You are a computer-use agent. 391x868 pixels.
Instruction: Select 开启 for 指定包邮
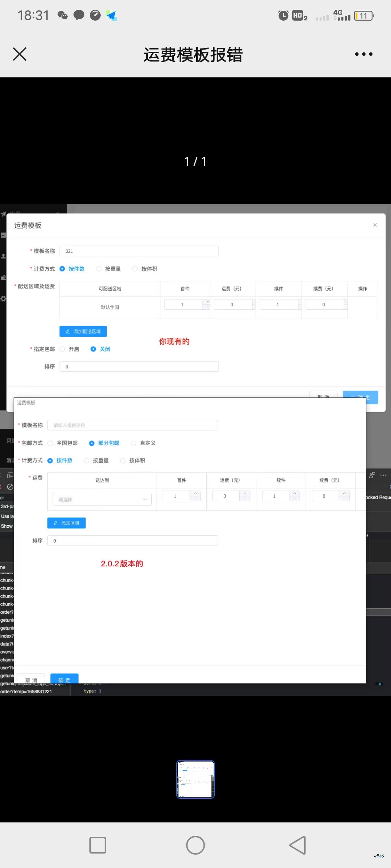pos(70,349)
